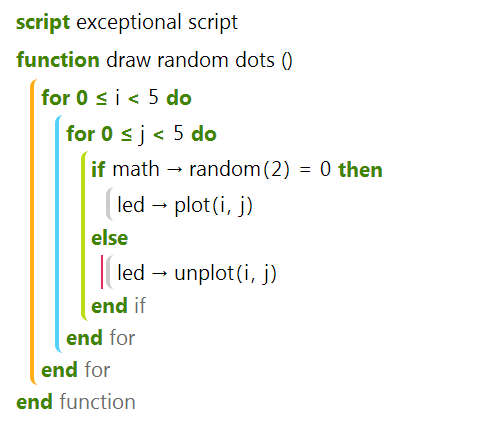Click the 'then' keyword in the if statement
The height and width of the screenshot is (448, 488).
[360, 170]
